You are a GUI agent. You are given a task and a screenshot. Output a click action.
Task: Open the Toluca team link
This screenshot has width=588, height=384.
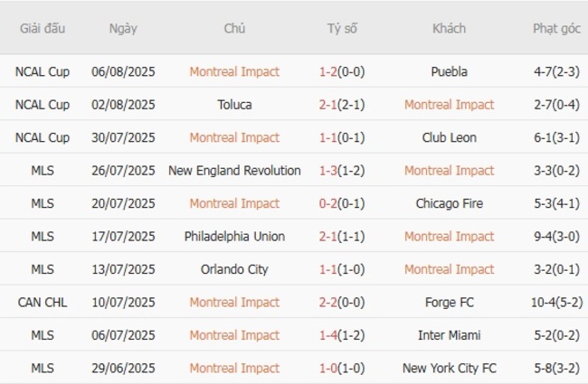click(x=234, y=105)
